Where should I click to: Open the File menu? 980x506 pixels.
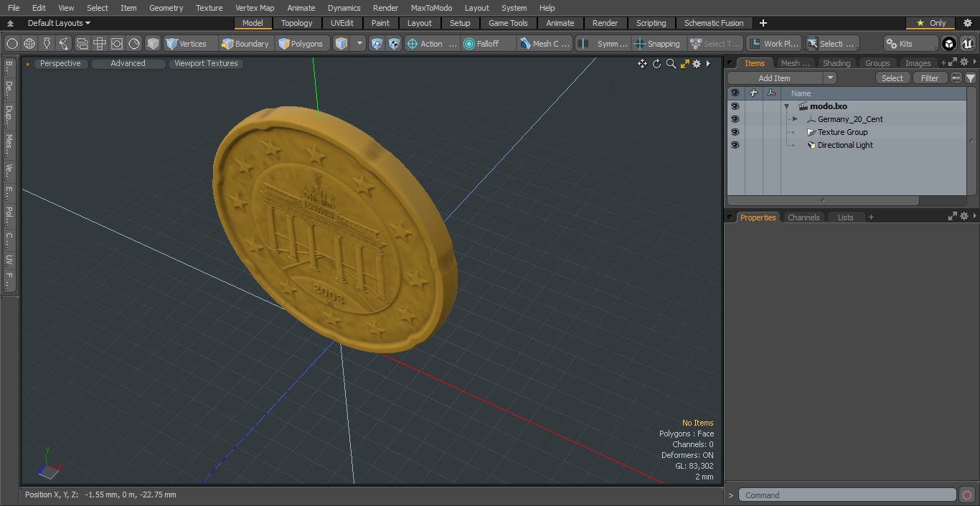(x=14, y=8)
